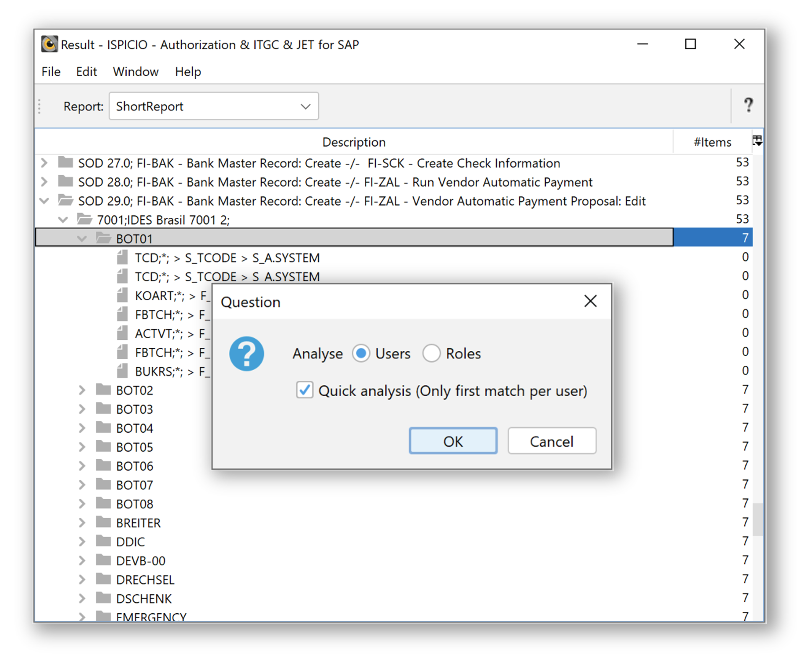Click the help question mark icon on the toolbar
Viewport: 812px width, 655px height.
pyautogui.click(x=748, y=106)
